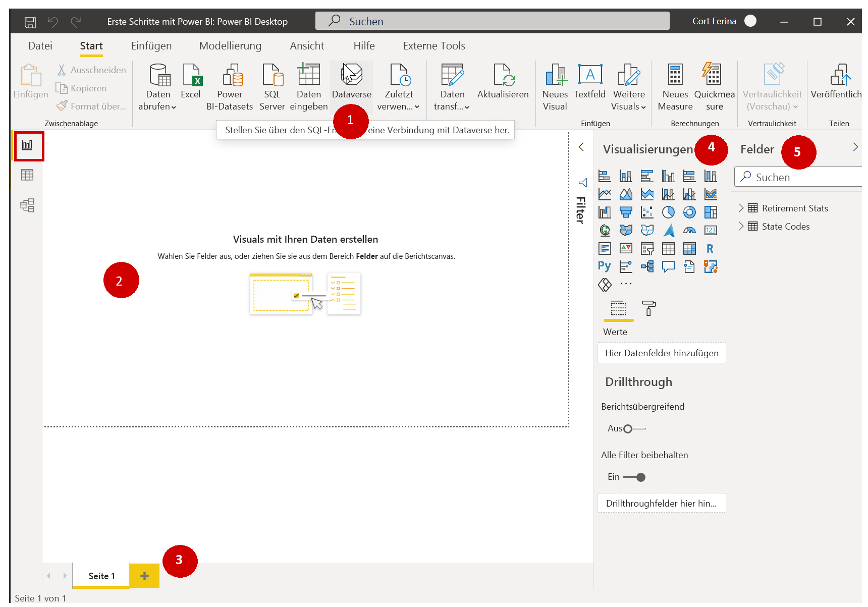868x607 pixels.
Task: Select the R script visual
Action: point(711,249)
